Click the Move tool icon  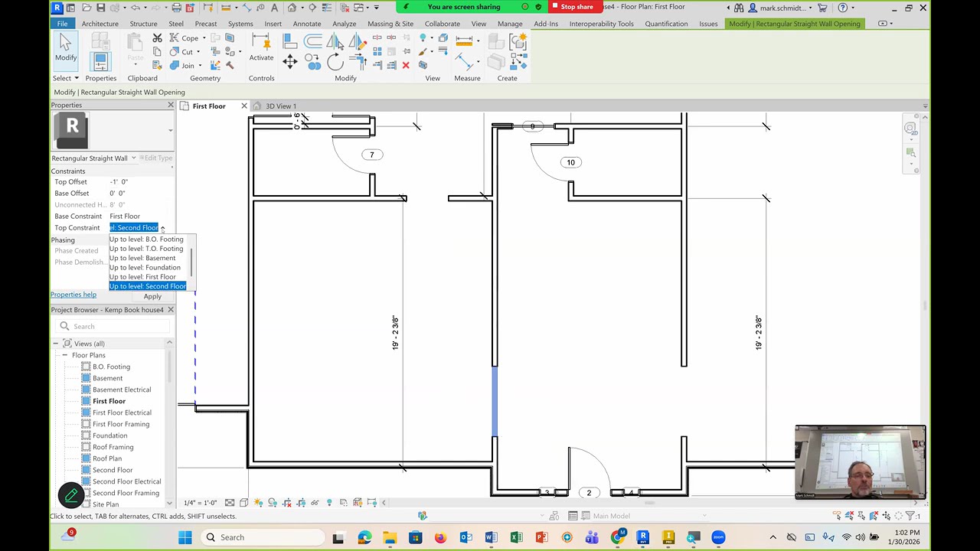pos(289,63)
